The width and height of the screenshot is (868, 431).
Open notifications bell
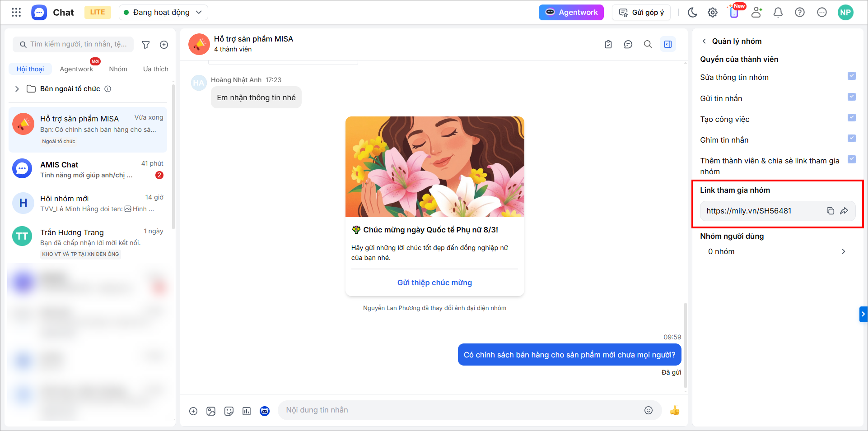778,13
